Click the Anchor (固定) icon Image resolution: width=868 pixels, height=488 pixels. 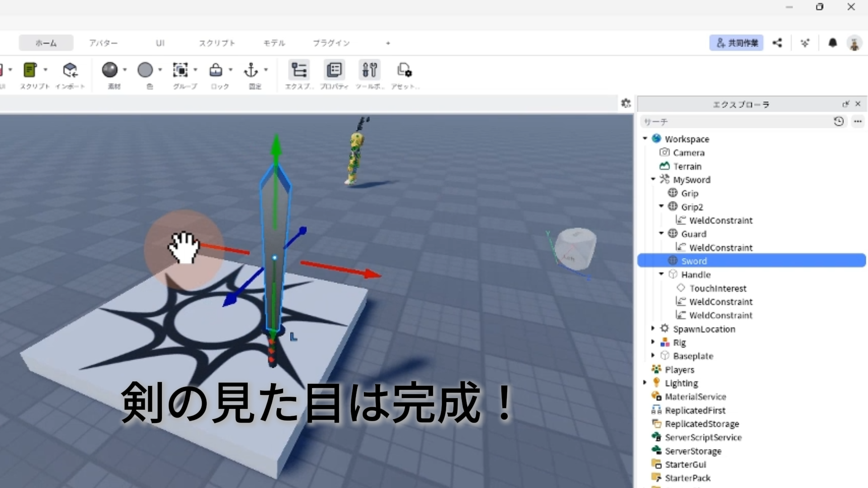pyautogui.click(x=251, y=70)
